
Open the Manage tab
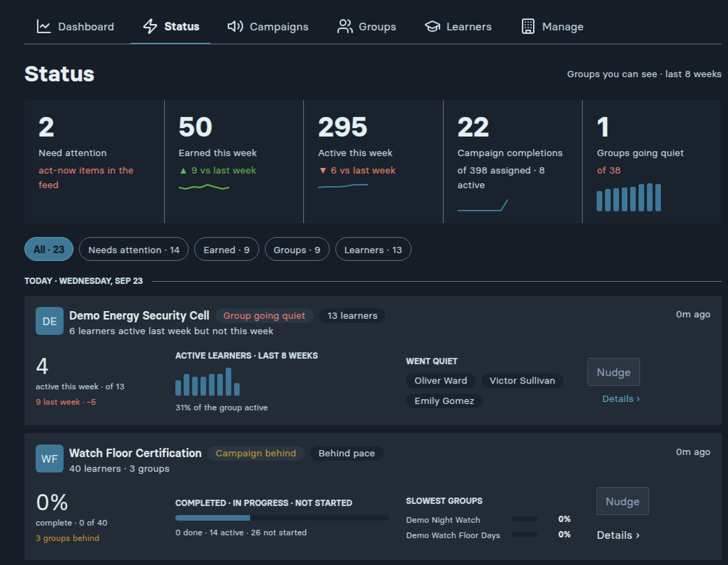coord(552,27)
